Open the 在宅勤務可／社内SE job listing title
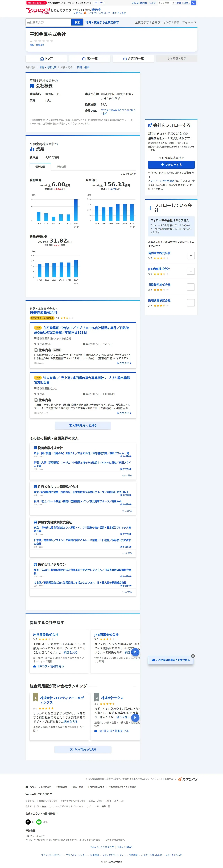The width and height of the screenshot is (223, 868). (x=82, y=330)
